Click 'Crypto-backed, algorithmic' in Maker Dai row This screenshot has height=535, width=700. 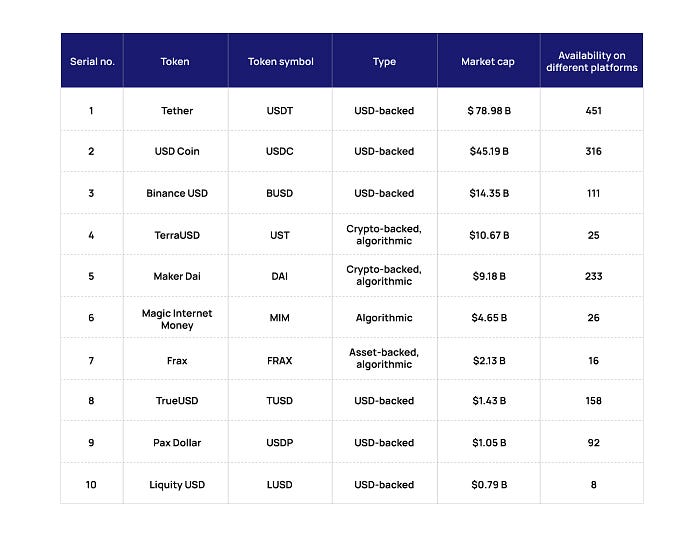point(384,276)
